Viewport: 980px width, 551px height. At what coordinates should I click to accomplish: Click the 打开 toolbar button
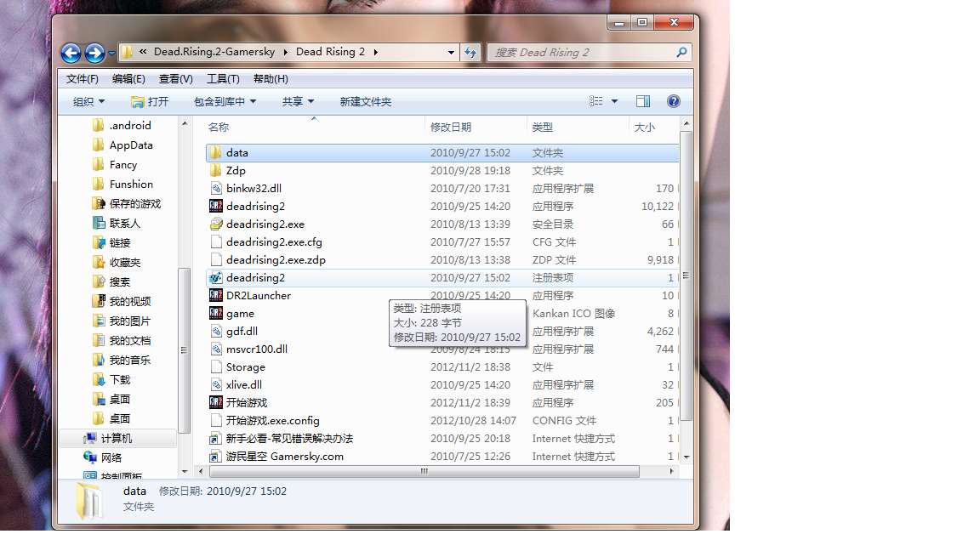(x=150, y=101)
